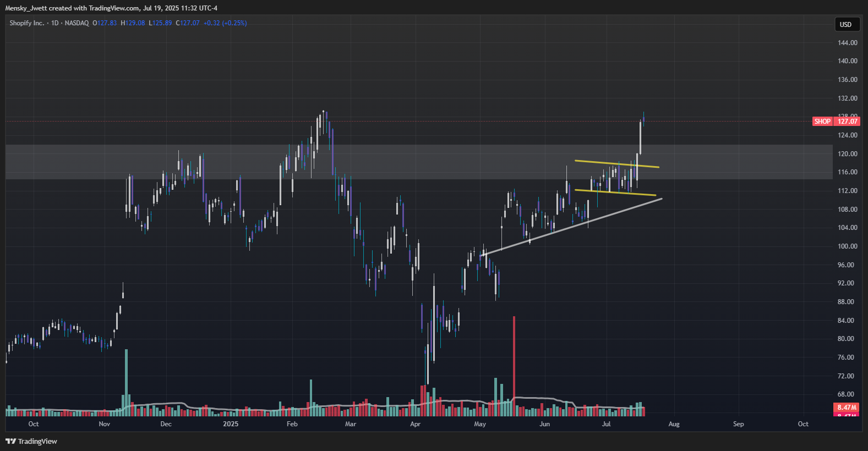Click the 116.00 price axis label
The height and width of the screenshot is (451, 868).
tap(847, 172)
